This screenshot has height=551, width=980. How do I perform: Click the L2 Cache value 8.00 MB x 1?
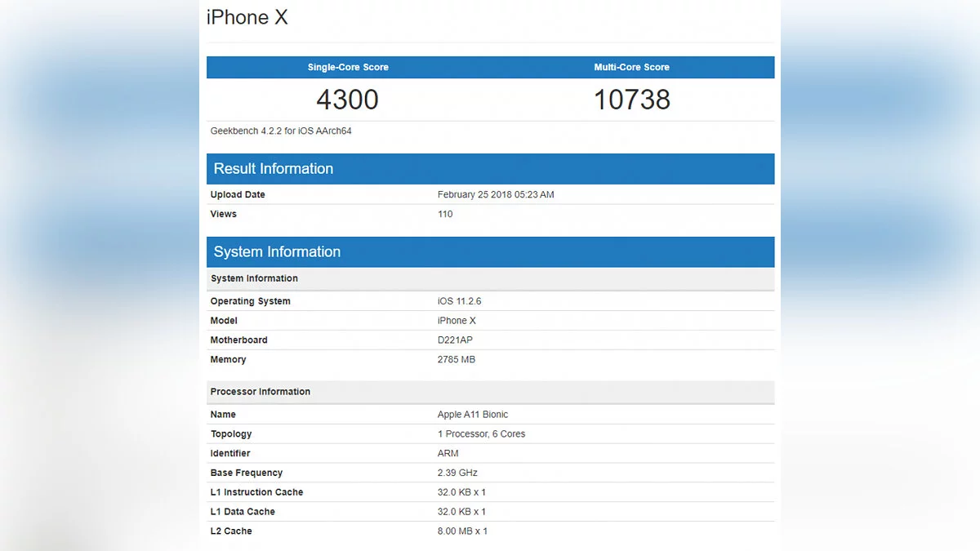point(462,531)
